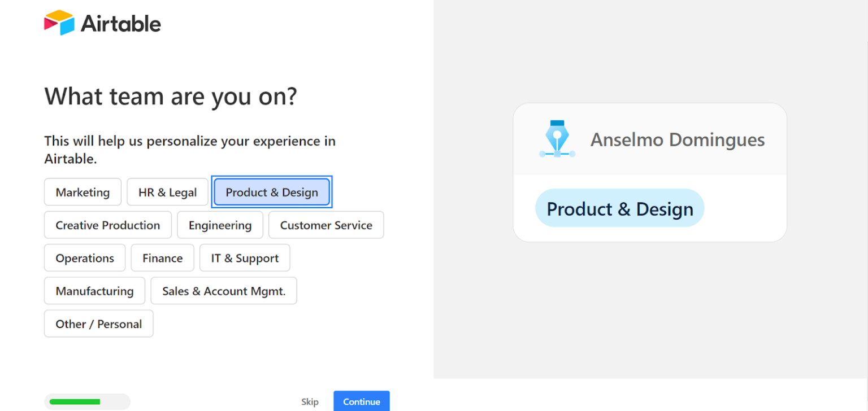Click the Skip link
This screenshot has width=868, height=411.
pyautogui.click(x=310, y=401)
